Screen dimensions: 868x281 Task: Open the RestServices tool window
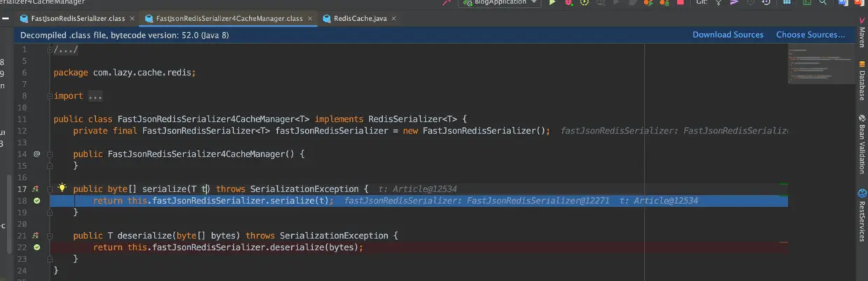point(862,215)
